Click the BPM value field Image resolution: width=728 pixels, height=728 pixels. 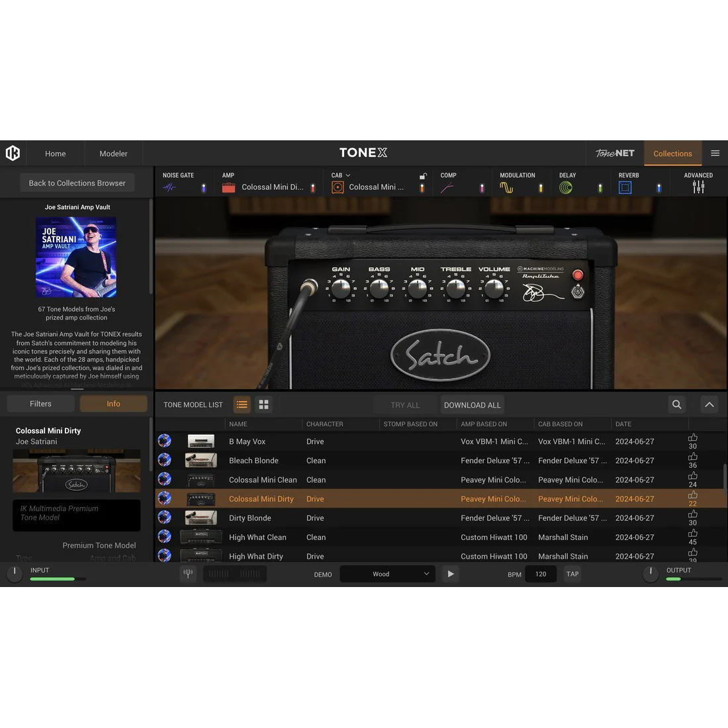541,574
